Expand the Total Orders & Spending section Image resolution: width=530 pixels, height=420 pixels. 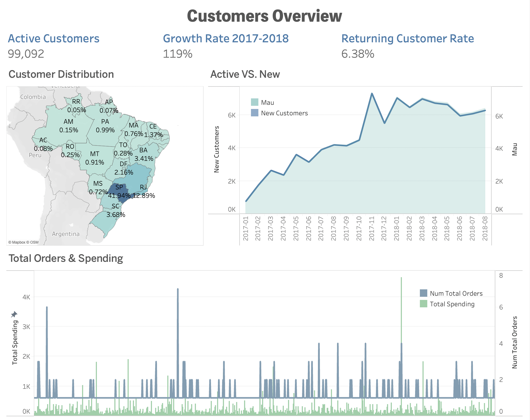coord(66,258)
